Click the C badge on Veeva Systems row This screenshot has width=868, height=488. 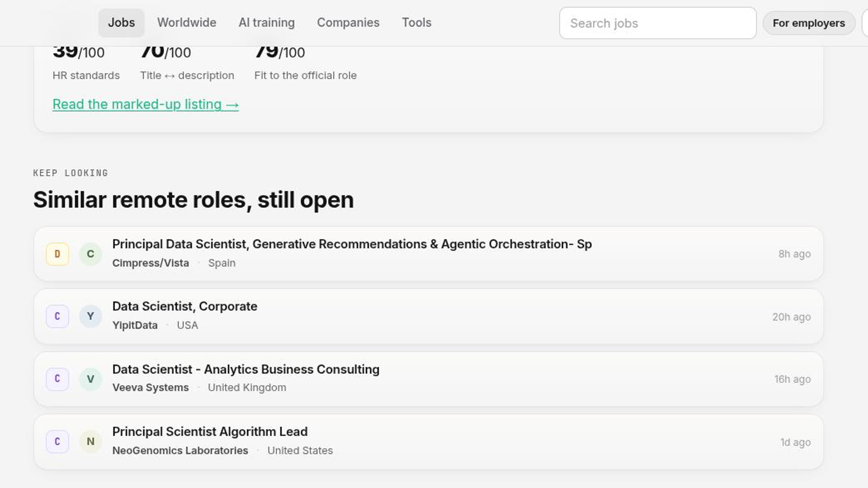[x=57, y=379]
